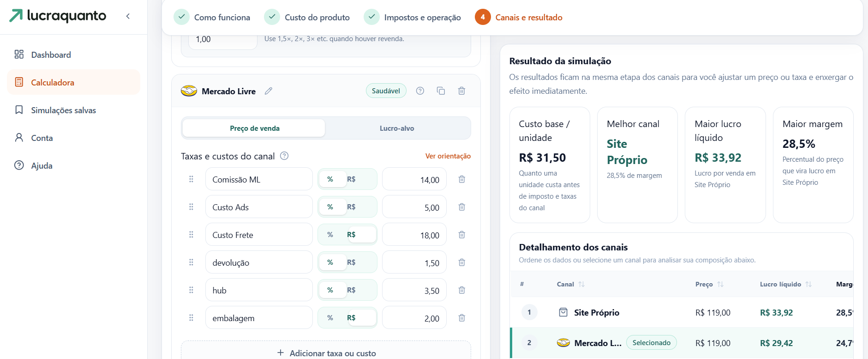Sort table by Lucro líquido column

tap(786, 284)
